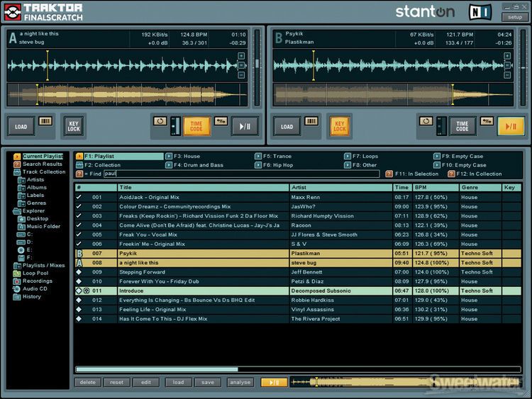
Task: Click the History icon in sidebar
Action: [x=17, y=296]
